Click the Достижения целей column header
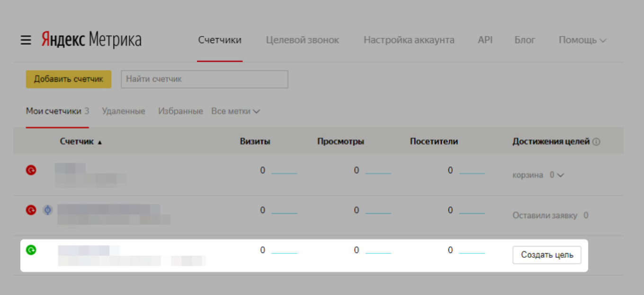Image resolution: width=644 pixels, height=295 pixels. 551,141
